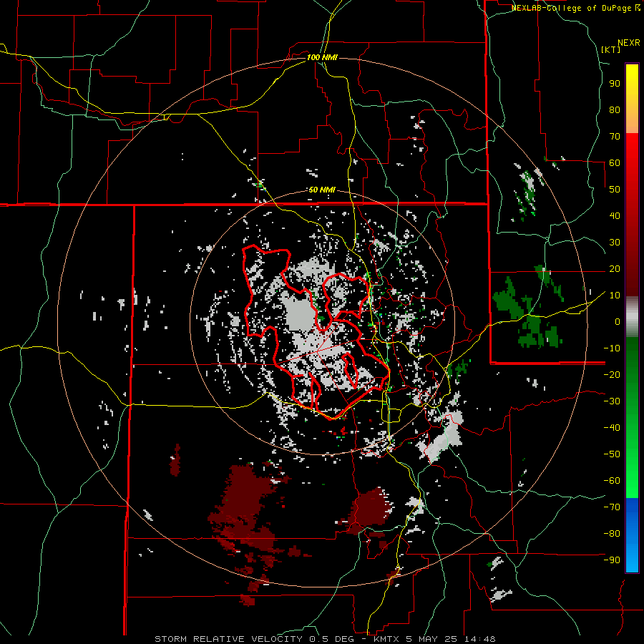The height and width of the screenshot is (644, 644).
Task: Select the 20 value on the velocity scale
Action: (x=615, y=268)
